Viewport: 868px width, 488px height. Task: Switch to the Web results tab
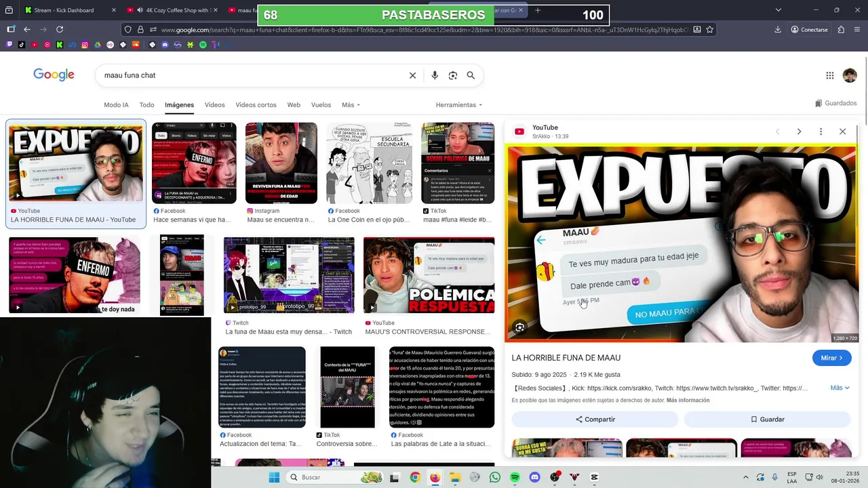tap(294, 105)
